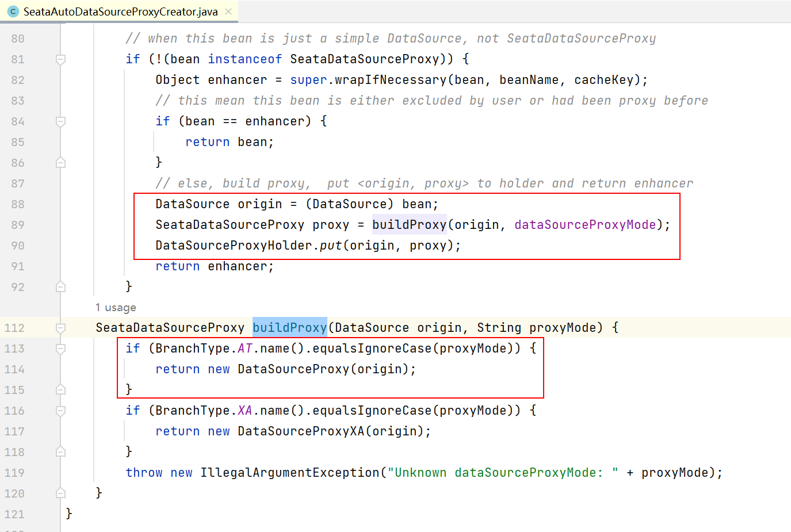Click instanceof keyword on line 81

pos(245,59)
